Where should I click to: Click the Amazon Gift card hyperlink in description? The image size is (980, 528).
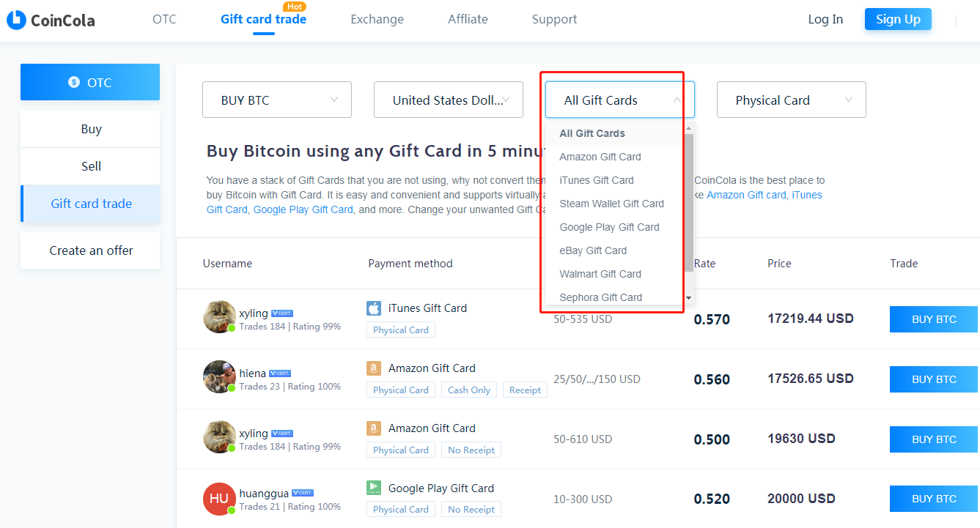coord(746,195)
